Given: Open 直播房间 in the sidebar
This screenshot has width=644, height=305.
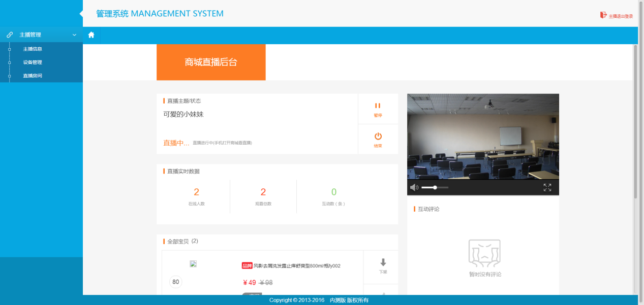Looking at the screenshot, I should 33,76.
